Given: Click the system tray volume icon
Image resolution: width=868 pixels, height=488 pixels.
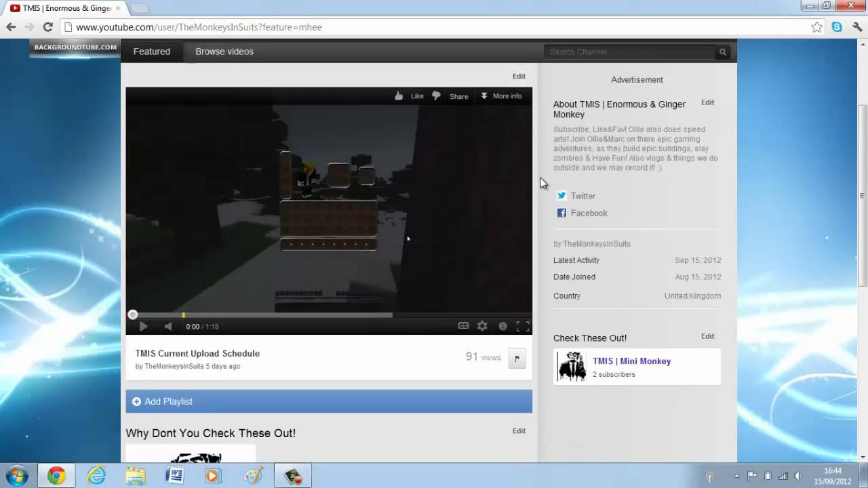Looking at the screenshot, I should tap(798, 476).
